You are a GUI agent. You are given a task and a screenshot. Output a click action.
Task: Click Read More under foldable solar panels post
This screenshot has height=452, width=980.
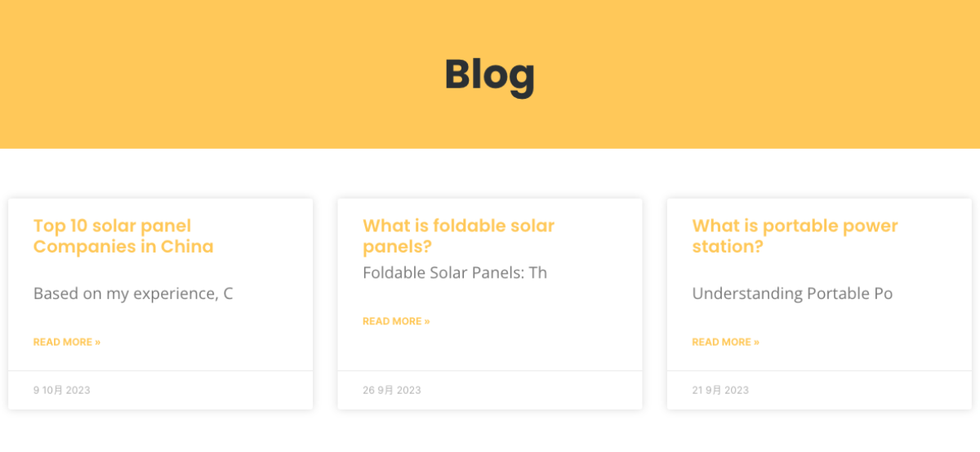click(x=395, y=321)
